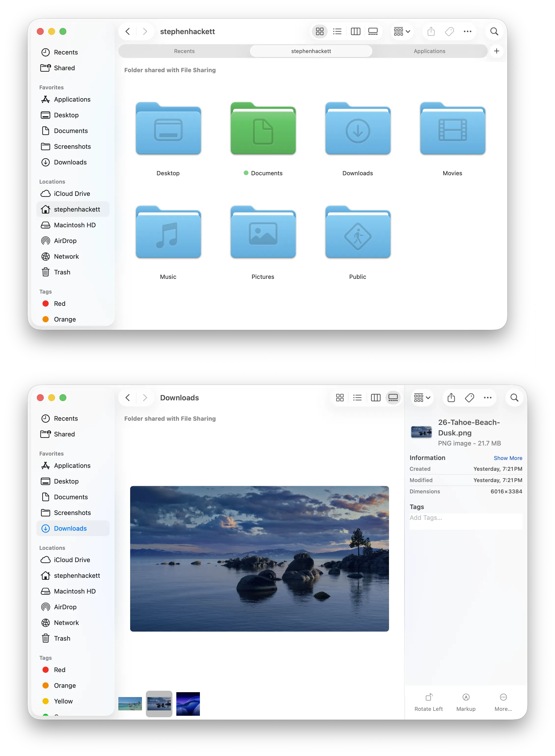Open Macintosh HD in top window sidebar
Image resolution: width=555 pixels, height=756 pixels.
(73, 225)
